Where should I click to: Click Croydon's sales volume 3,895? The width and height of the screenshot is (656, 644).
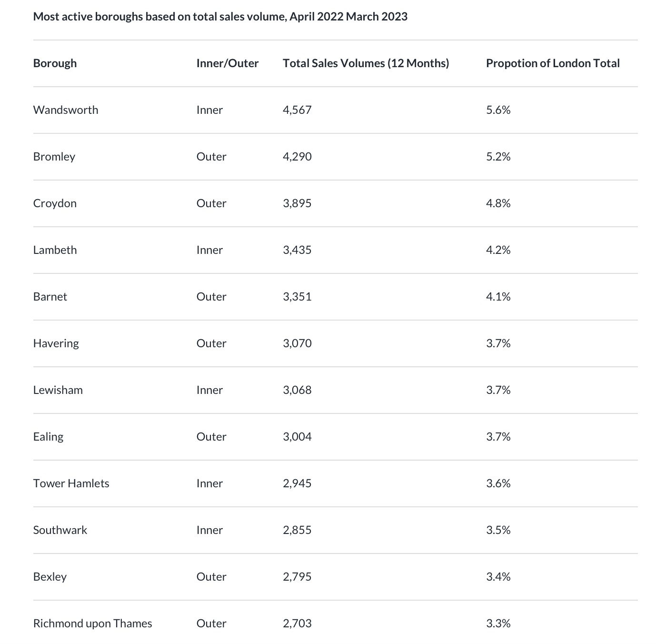(297, 203)
